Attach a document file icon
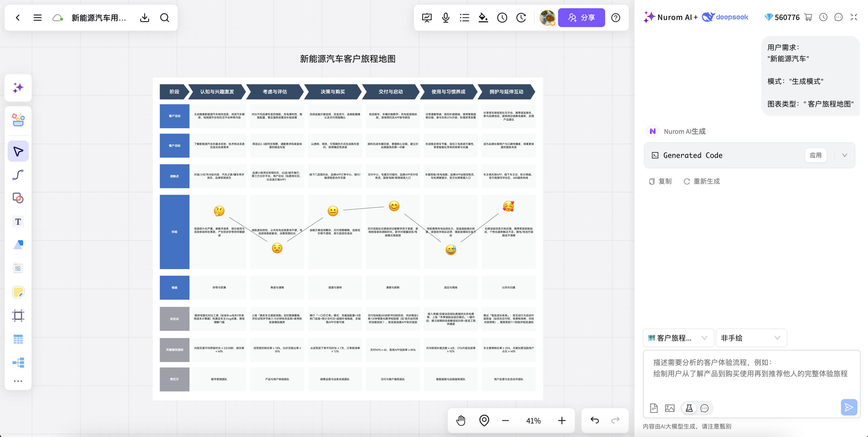 tap(654, 408)
